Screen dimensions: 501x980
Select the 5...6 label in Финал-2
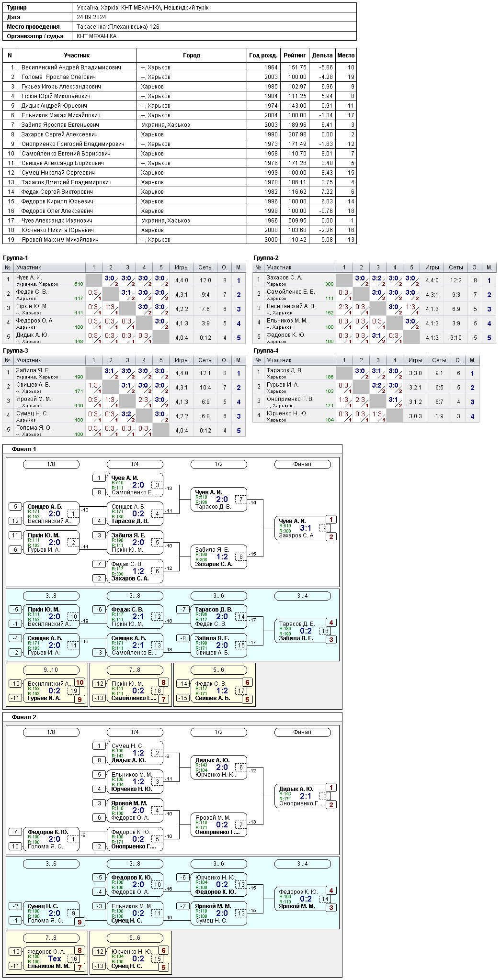pyautogui.click(x=135, y=938)
